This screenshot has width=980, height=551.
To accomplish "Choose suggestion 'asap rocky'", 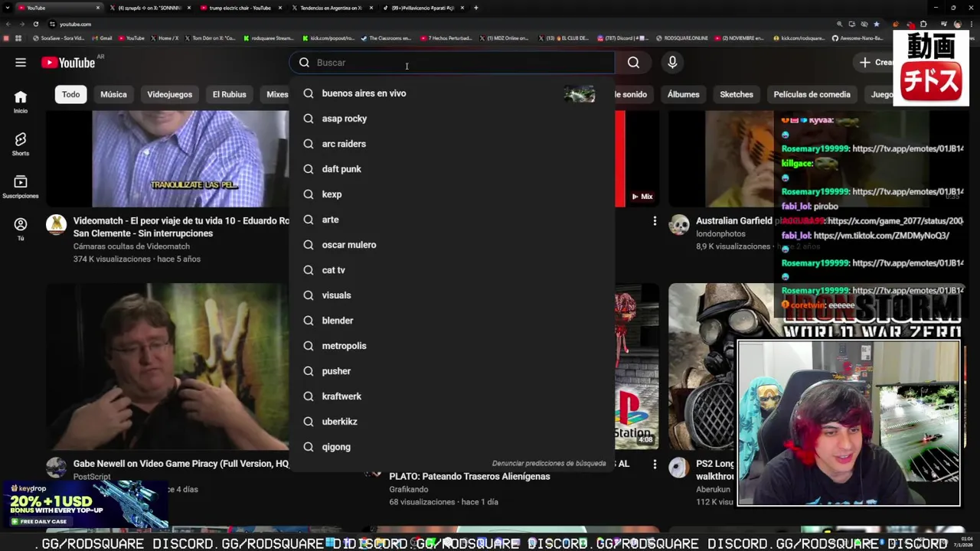I will point(452,119).
